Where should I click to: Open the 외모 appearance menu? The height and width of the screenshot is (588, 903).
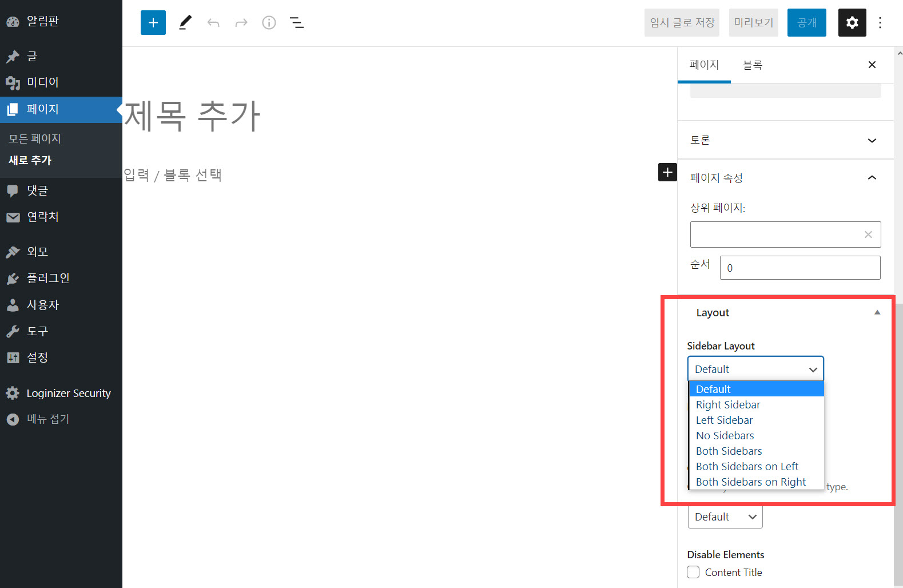click(x=61, y=252)
